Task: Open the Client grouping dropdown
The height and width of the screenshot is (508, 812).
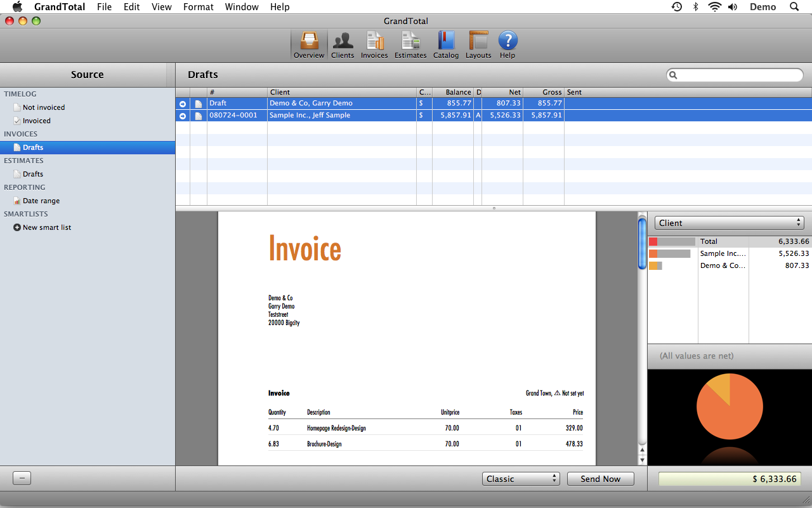Action: 729,223
